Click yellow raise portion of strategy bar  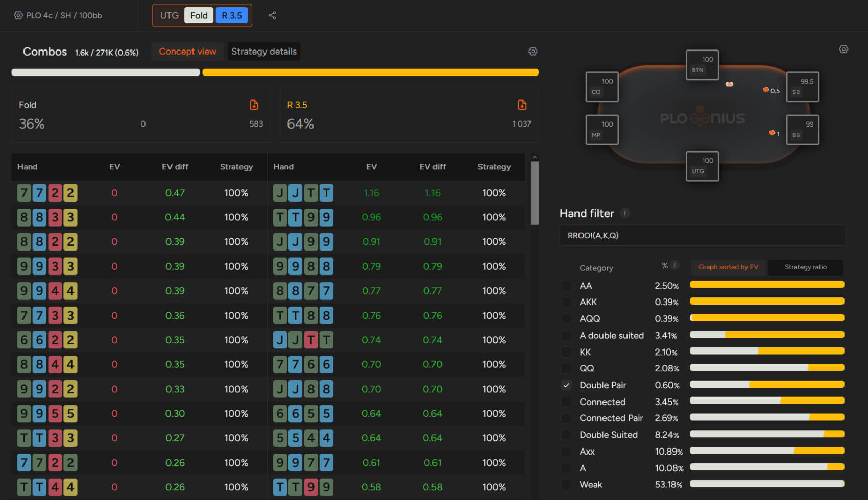point(370,72)
